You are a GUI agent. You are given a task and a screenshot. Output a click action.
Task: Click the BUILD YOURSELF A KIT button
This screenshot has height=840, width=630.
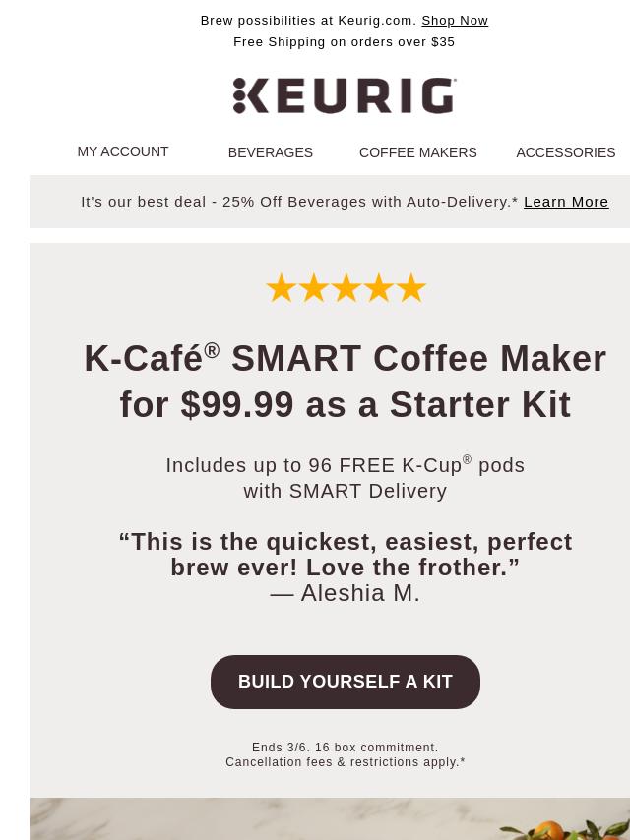[346, 682]
